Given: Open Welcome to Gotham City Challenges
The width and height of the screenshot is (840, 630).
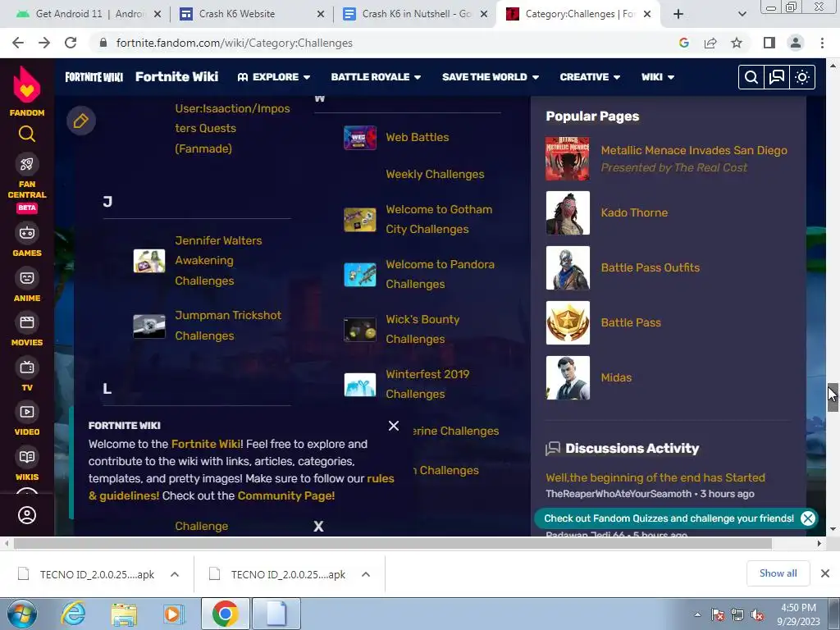Looking at the screenshot, I should coord(439,219).
